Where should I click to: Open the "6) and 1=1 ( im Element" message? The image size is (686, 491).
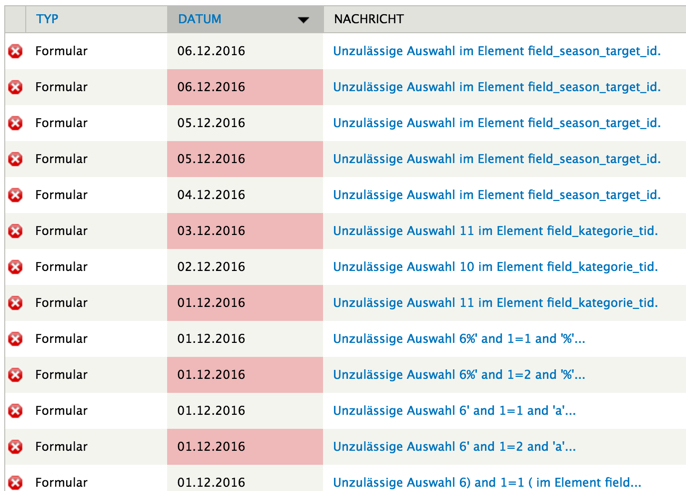487,482
